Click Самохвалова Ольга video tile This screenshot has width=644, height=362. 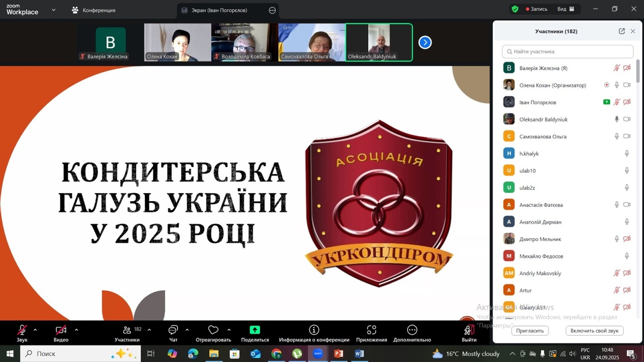(312, 42)
